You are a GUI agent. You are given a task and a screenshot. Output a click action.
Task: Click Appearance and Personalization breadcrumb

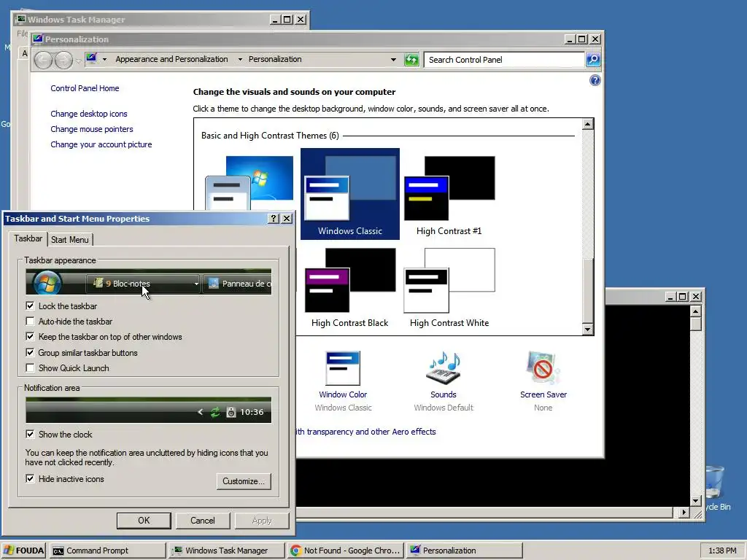[x=171, y=59]
